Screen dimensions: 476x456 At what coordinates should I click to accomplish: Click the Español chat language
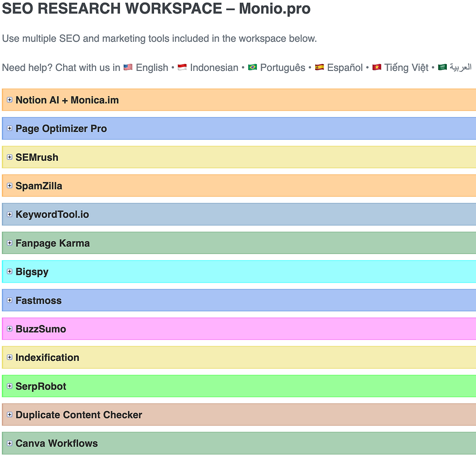point(345,68)
